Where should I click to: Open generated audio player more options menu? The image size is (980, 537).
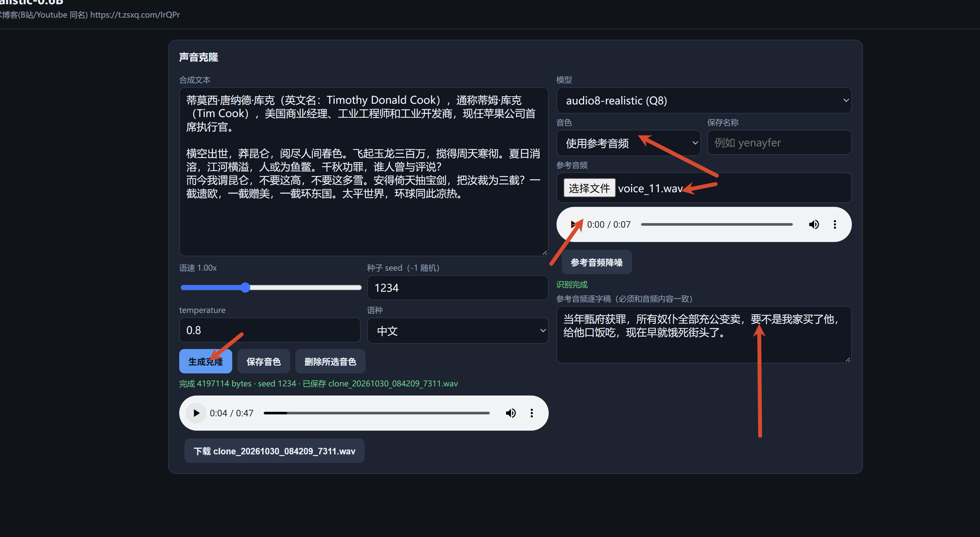coord(531,413)
